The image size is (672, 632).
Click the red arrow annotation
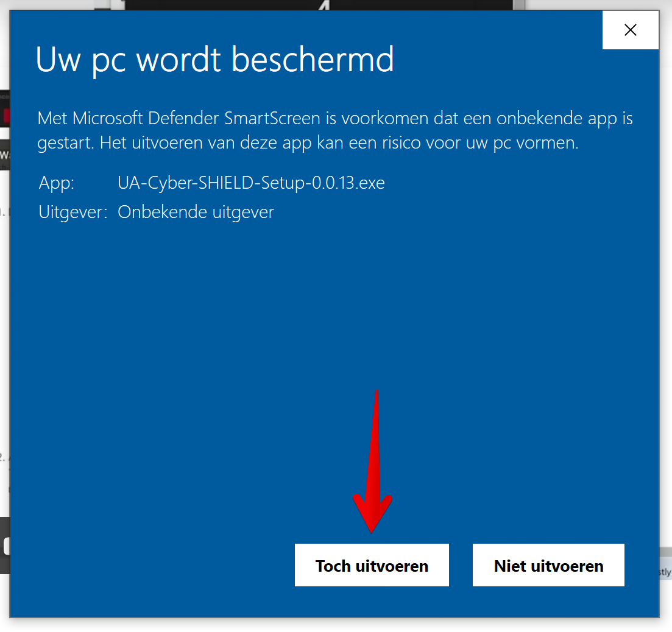(372, 462)
